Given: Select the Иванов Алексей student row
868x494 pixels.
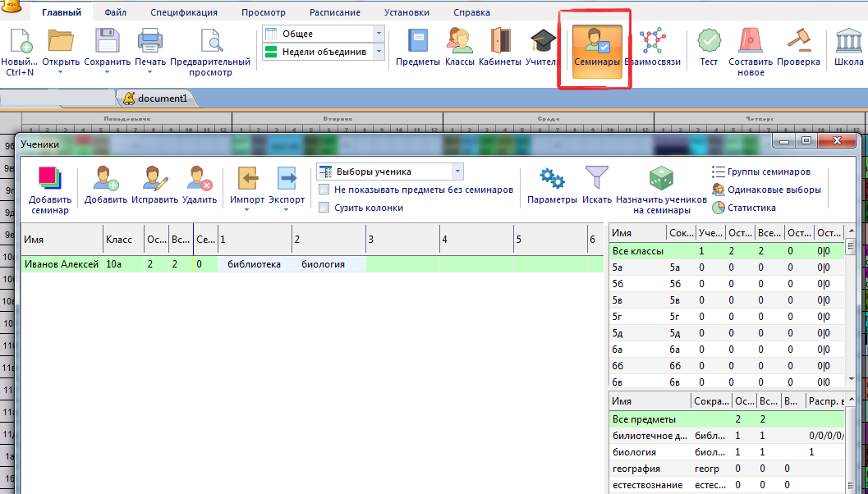Looking at the screenshot, I should tap(62, 264).
